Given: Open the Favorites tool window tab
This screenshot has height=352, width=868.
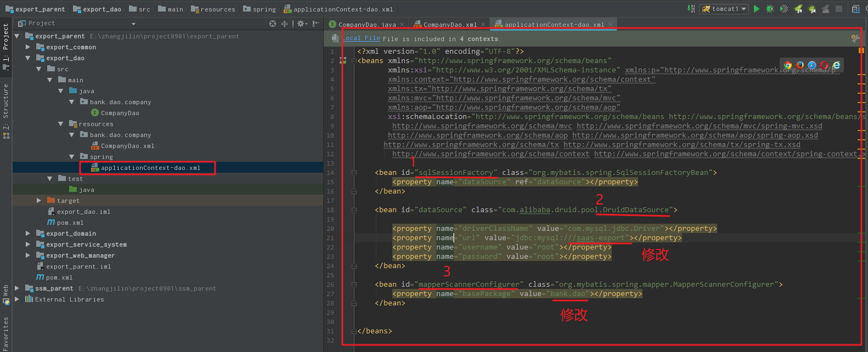Looking at the screenshot, I should [6, 333].
